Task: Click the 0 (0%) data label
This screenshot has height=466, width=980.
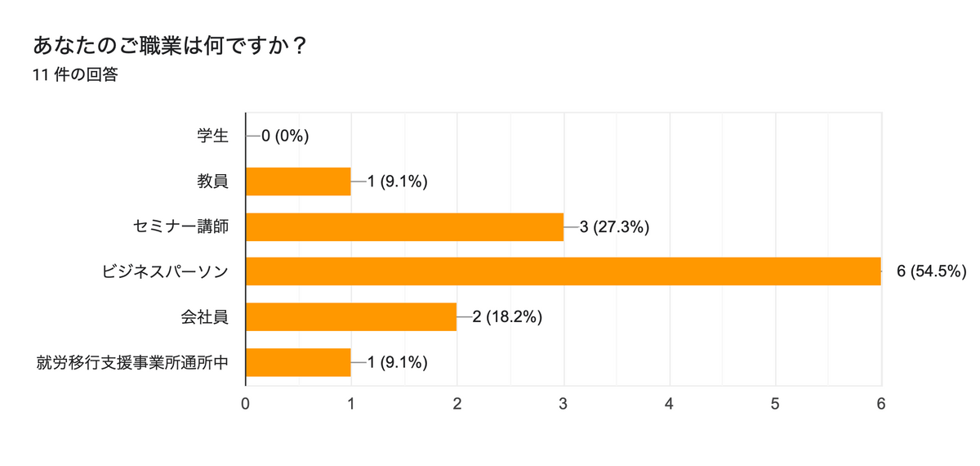Action: (x=285, y=137)
